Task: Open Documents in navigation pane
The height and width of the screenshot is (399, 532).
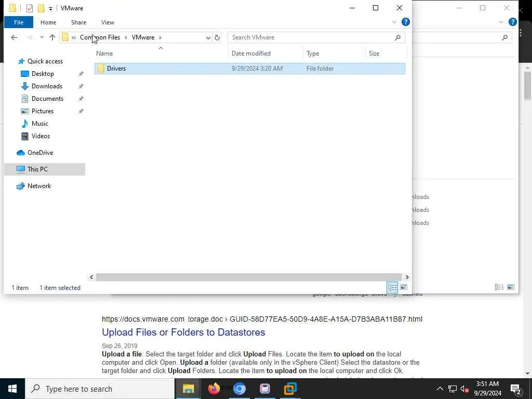Action: point(47,99)
